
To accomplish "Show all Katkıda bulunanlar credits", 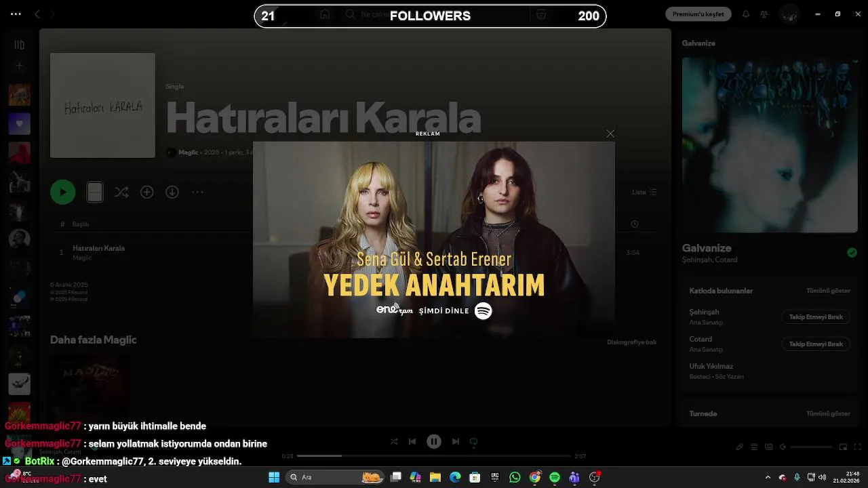I will 828,291.
